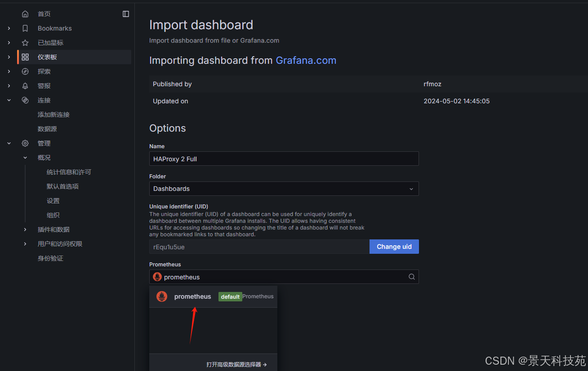
Task: Click the Bookmarks ribbon icon
Action: coord(25,28)
